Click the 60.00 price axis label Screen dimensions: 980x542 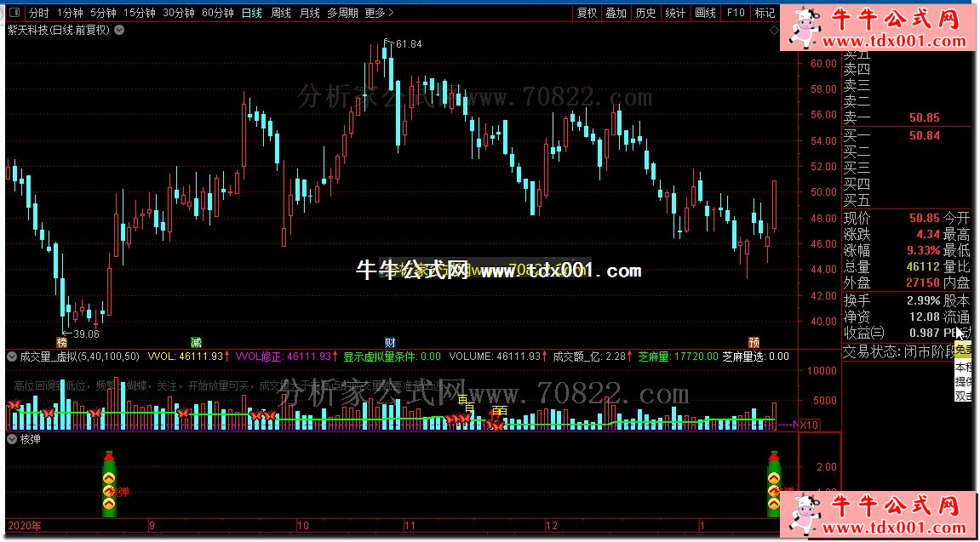[823, 63]
